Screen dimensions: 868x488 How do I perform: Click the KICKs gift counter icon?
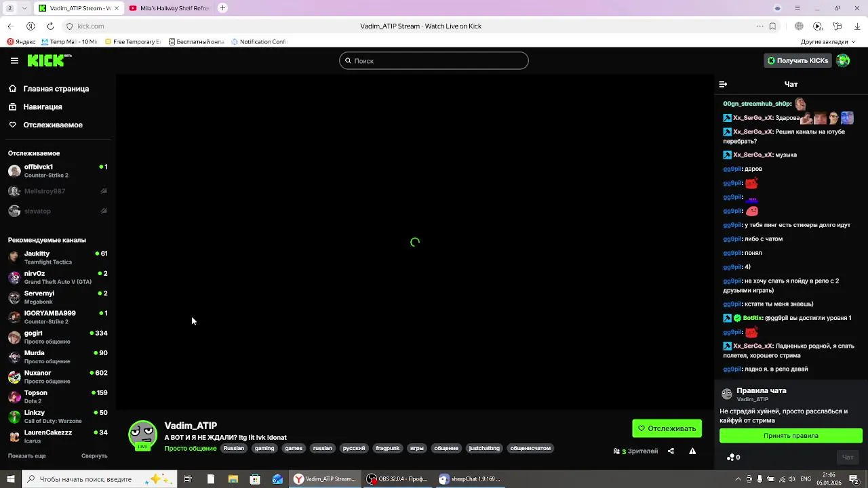pos(730,457)
